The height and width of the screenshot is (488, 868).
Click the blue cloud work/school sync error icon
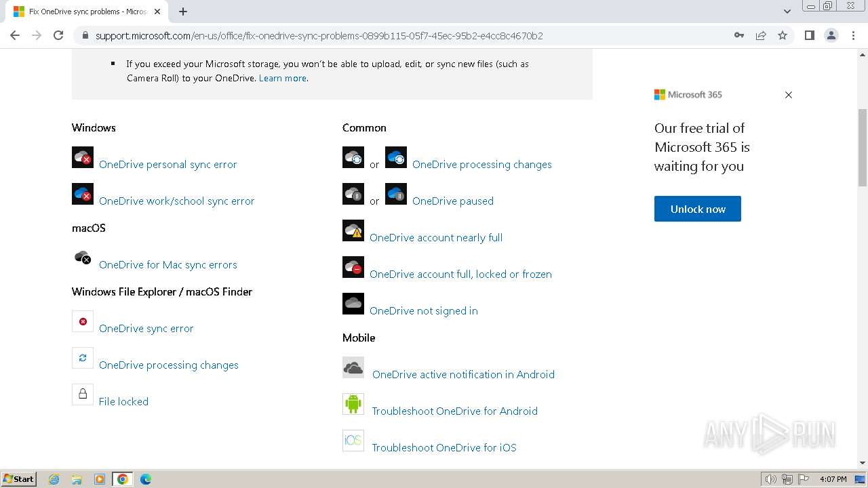[x=83, y=194]
